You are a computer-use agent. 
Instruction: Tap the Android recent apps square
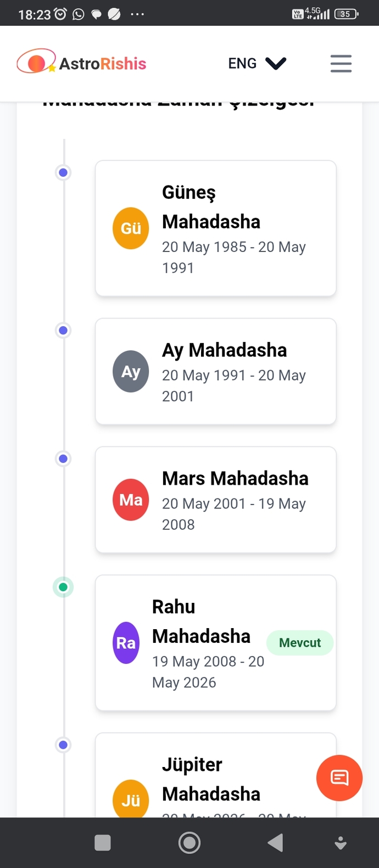point(103,842)
